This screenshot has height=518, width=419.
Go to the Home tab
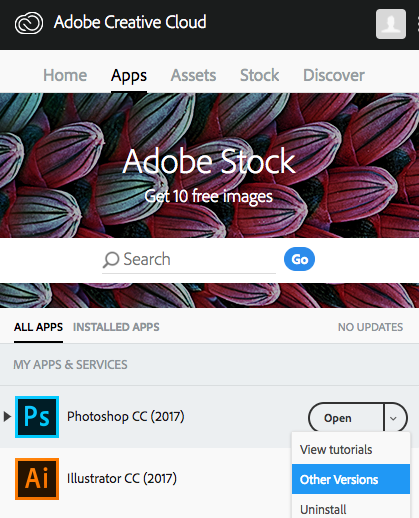65,75
